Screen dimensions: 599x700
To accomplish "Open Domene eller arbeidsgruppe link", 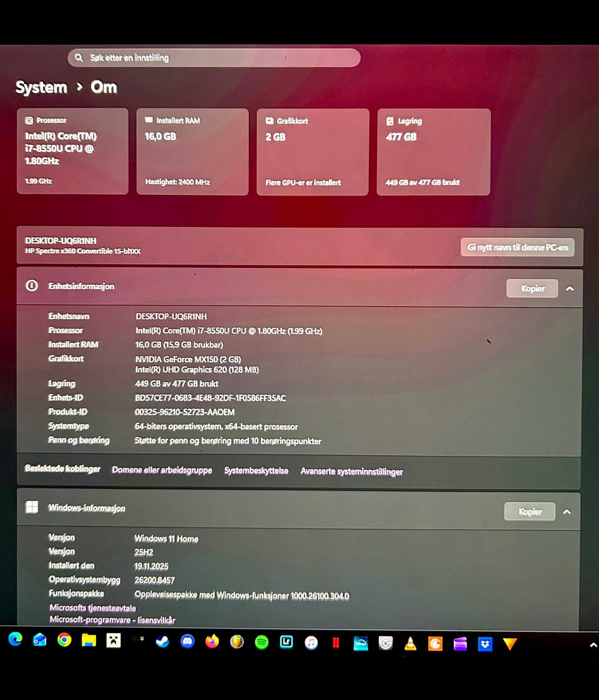I will click(x=162, y=470).
